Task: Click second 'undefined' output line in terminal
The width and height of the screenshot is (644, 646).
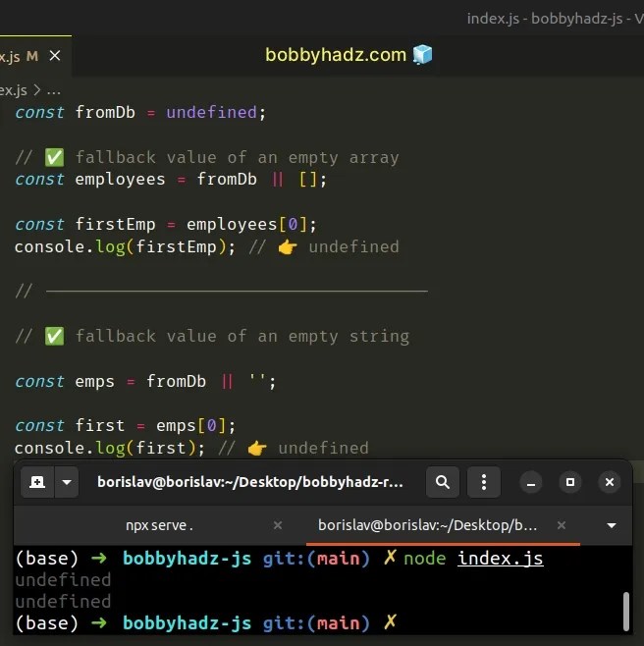Action: pos(63,602)
